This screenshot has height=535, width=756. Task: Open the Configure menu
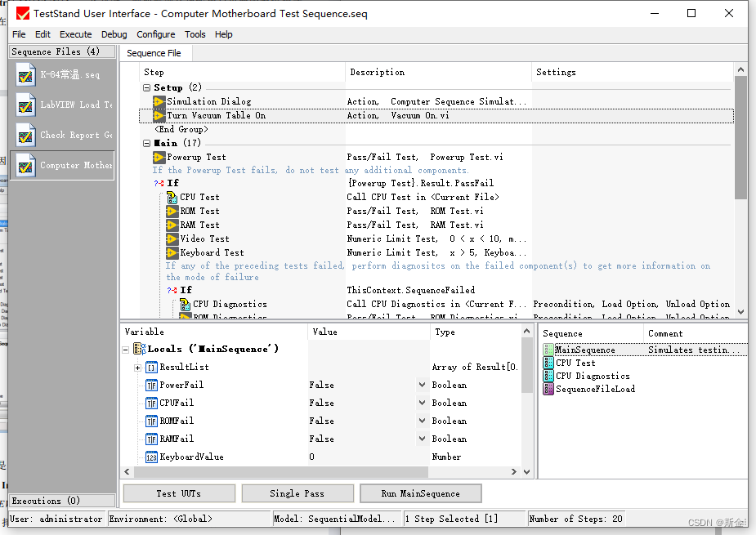156,34
